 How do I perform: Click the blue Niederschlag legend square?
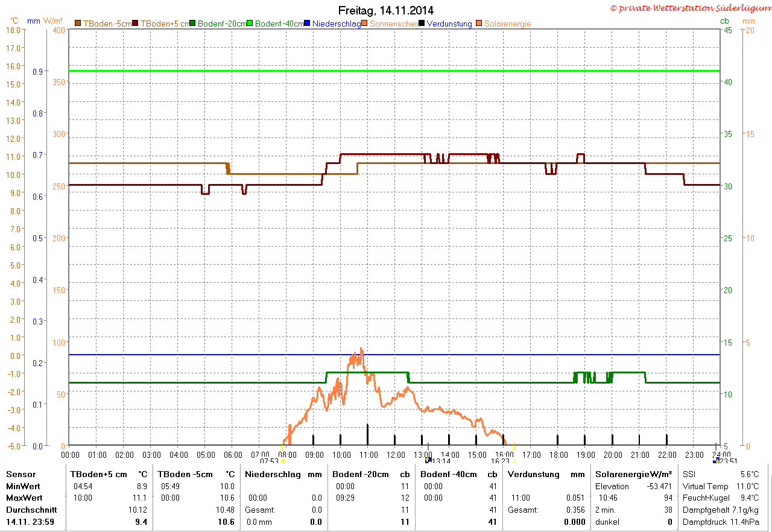tap(307, 24)
